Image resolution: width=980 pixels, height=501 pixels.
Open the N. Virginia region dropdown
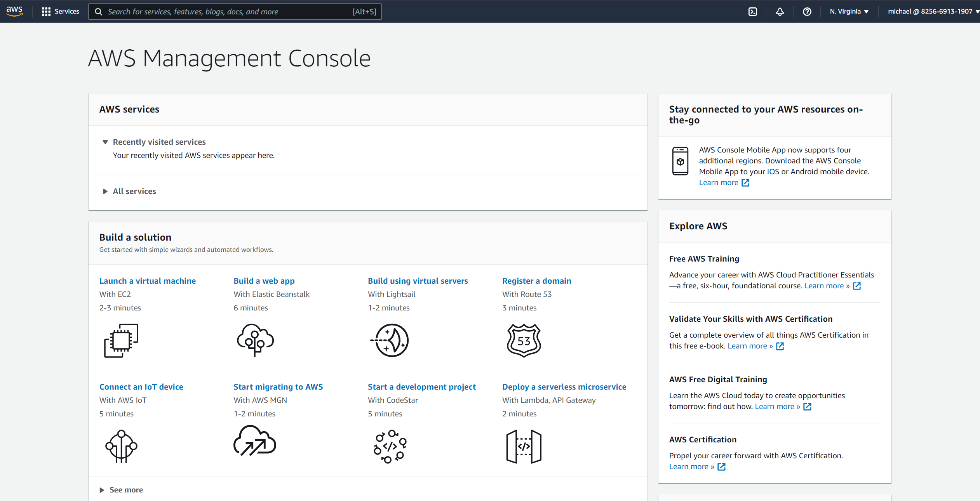coord(849,12)
